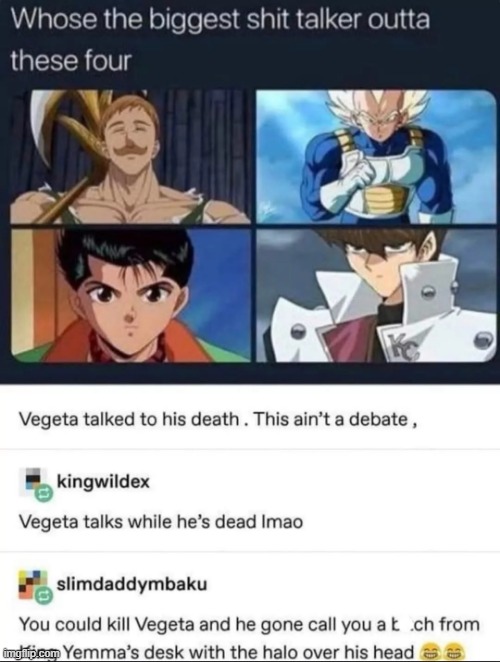Open the slimdaddymbaku username link

pos(132,584)
